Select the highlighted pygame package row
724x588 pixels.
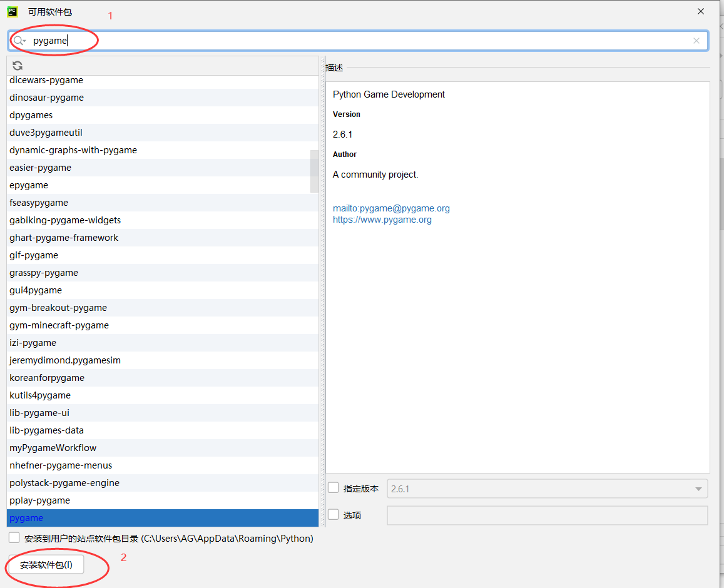163,519
